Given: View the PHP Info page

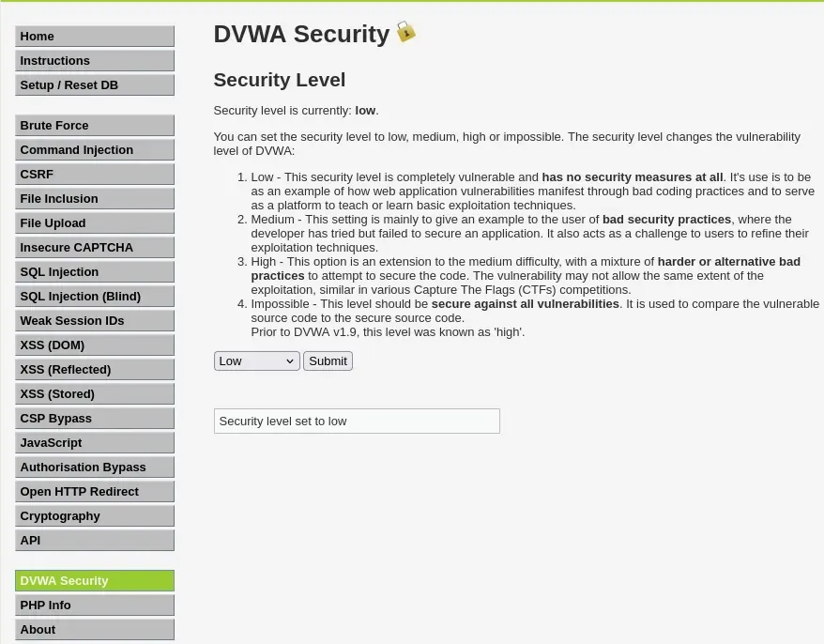Looking at the screenshot, I should 95,606.
